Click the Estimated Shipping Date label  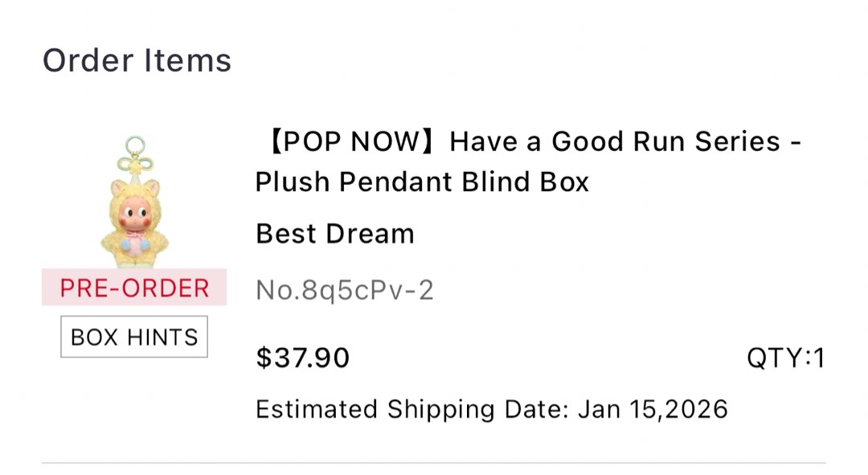(x=413, y=409)
